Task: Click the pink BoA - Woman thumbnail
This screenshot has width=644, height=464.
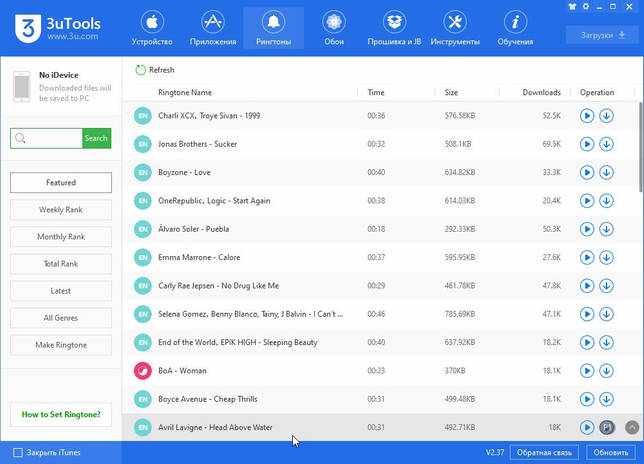Action: (x=143, y=371)
